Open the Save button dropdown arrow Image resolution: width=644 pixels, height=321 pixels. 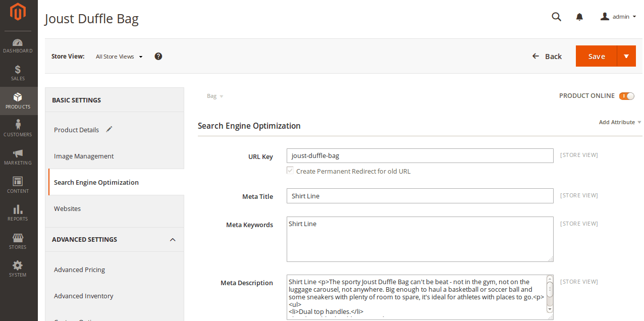point(626,56)
